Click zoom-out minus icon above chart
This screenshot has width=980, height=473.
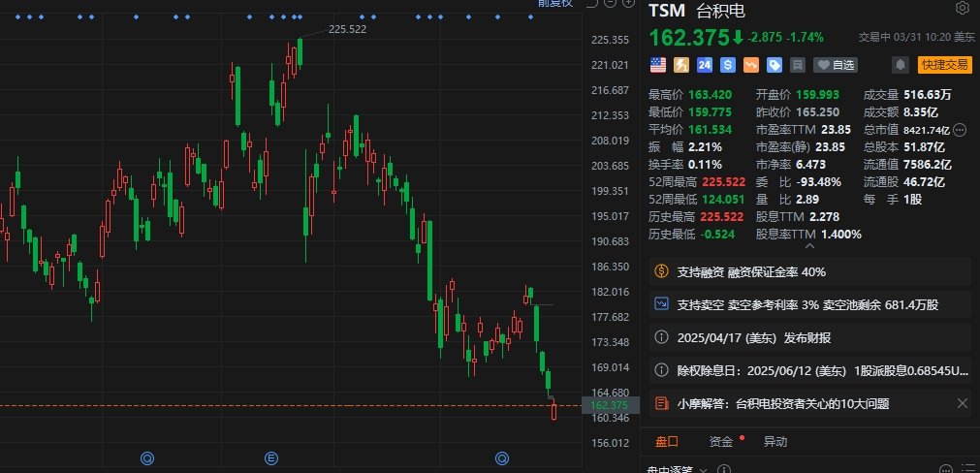tap(611, 3)
